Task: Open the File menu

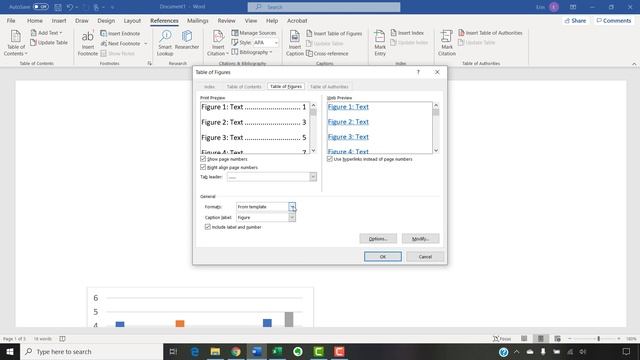Action: (11, 20)
